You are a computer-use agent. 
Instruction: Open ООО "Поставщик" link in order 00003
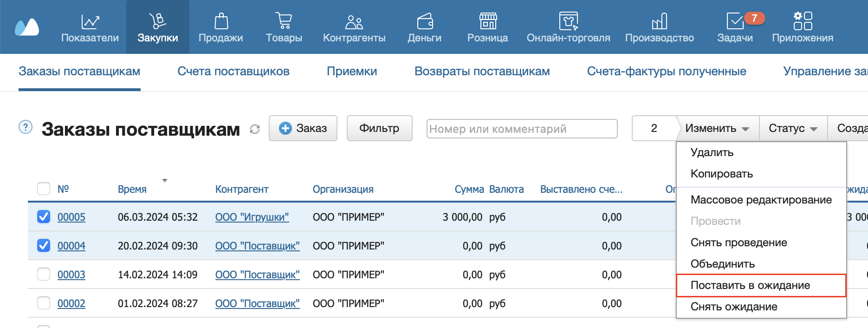258,275
